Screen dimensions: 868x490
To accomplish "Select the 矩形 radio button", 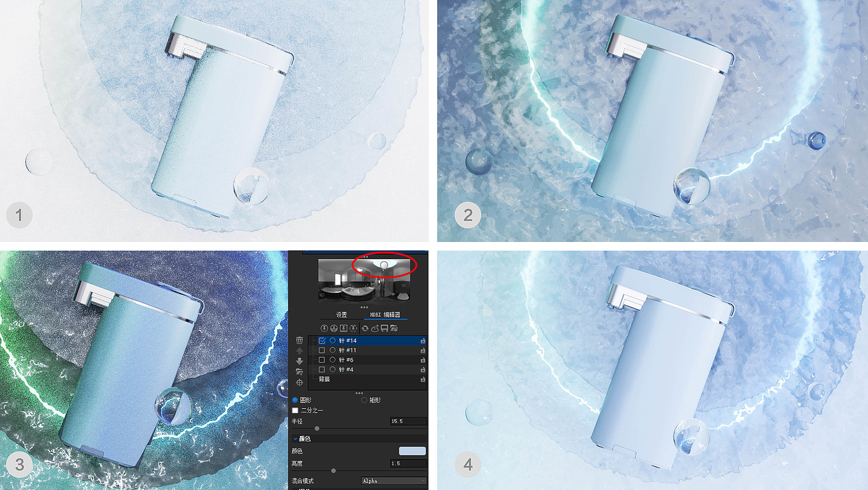I will pos(364,400).
